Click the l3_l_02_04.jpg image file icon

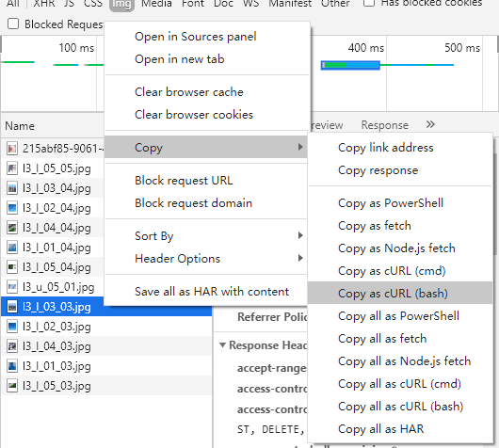(12, 208)
